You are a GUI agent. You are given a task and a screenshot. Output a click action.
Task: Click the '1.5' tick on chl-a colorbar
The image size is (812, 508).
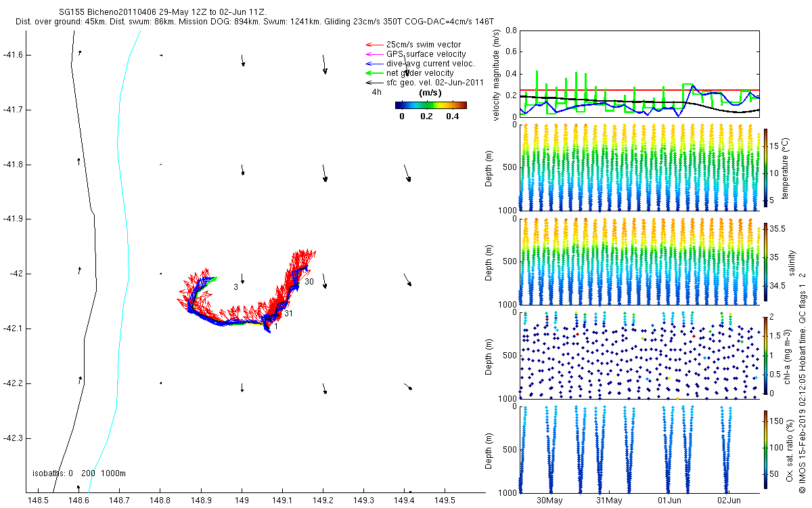[775, 336]
